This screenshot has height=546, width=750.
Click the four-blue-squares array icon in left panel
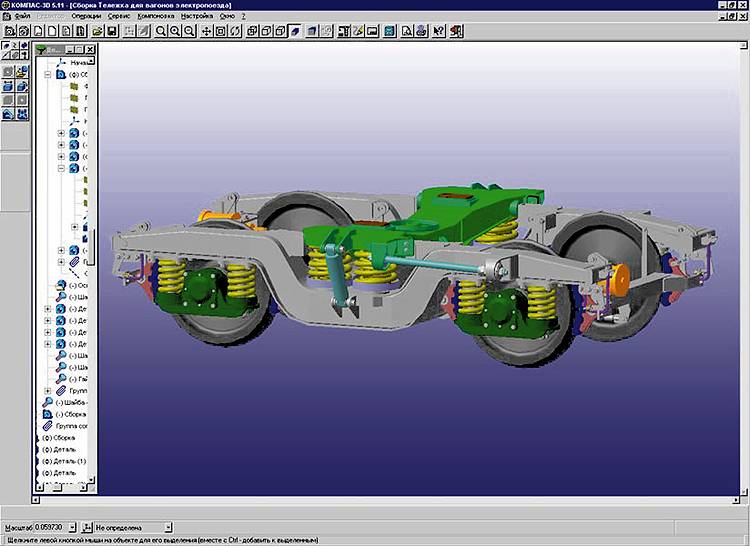[22, 114]
